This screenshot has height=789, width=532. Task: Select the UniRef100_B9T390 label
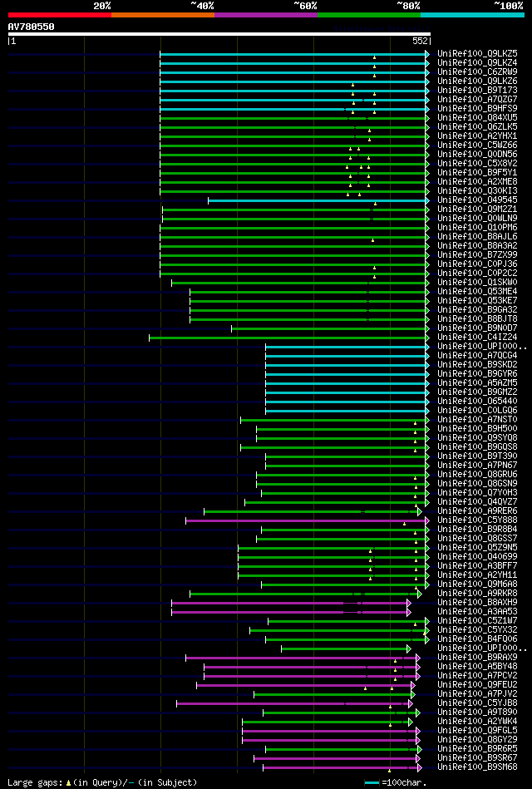[x=478, y=457]
